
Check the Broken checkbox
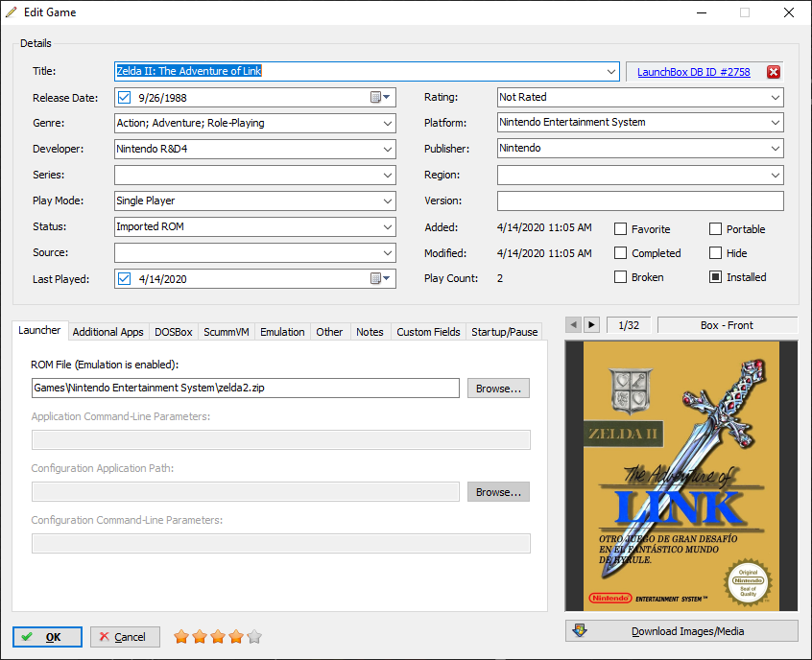[620, 277]
